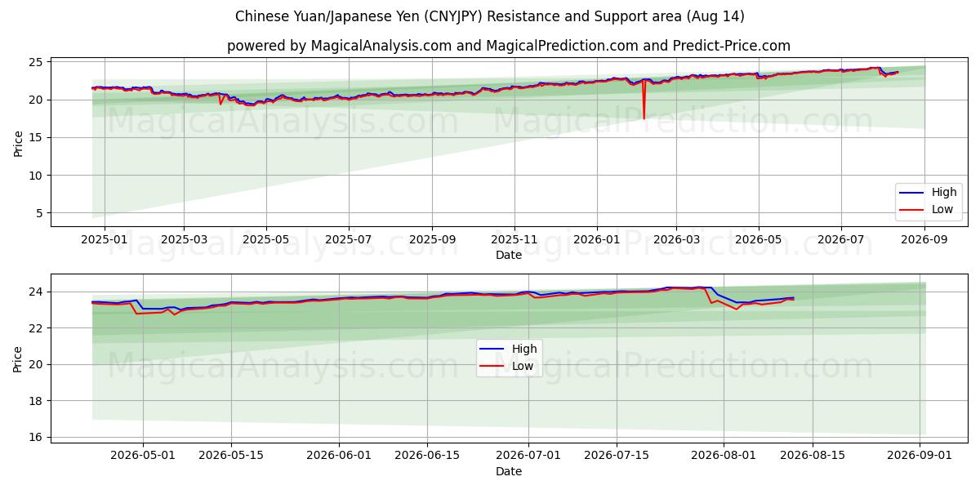Click the 2025-07 x-axis label
Viewport: 980px width, 490px height.
[x=349, y=240]
